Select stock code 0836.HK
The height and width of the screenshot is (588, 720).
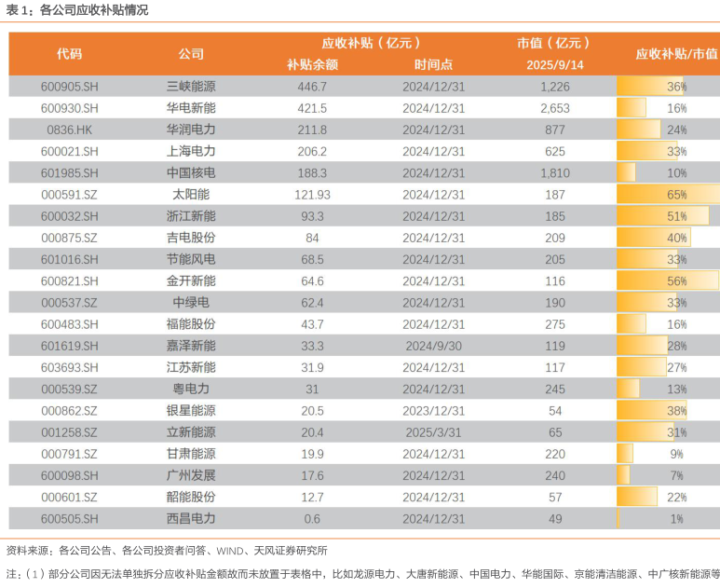pyautogui.click(x=69, y=130)
